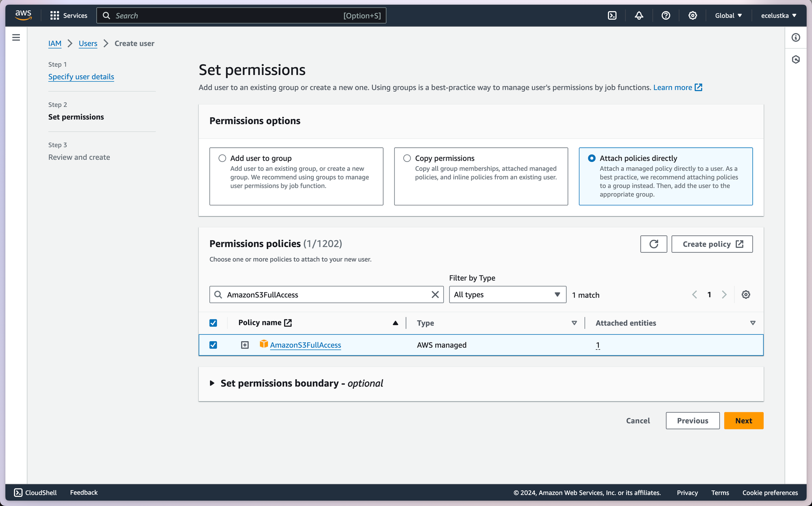This screenshot has width=812, height=506.
Task: Open the info panel icon
Action: click(795, 38)
